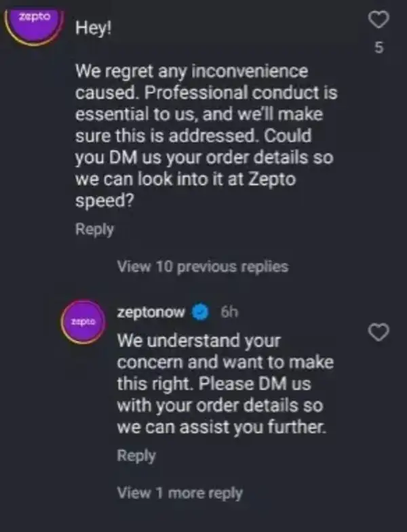Expand "View 10 previous replies"

tap(202, 266)
